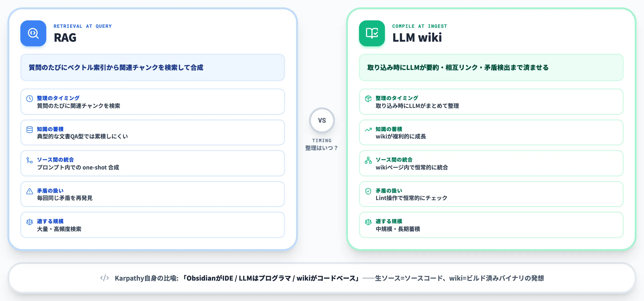Click the trending-up icon in LLM wiki 知識の蓄積 row
This screenshot has height=301, width=644.
coord(368,130)
